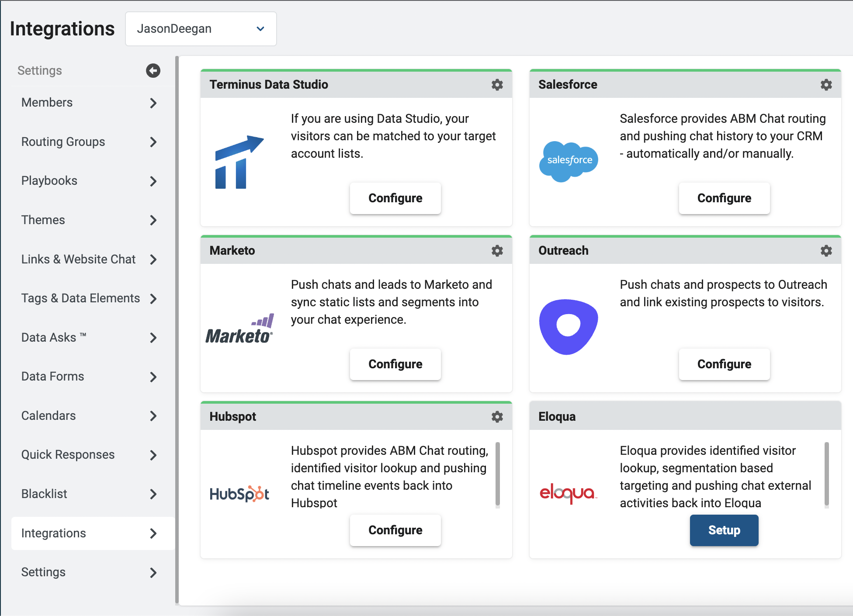Expand the bottom Settings chevron
This screenshot has height=616, width=853.
tap(153, 573)
